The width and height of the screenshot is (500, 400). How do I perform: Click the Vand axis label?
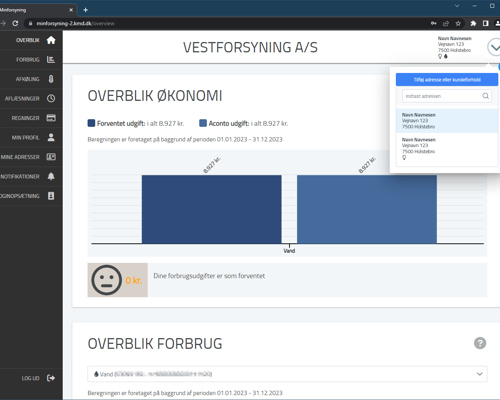click(289, 251)
